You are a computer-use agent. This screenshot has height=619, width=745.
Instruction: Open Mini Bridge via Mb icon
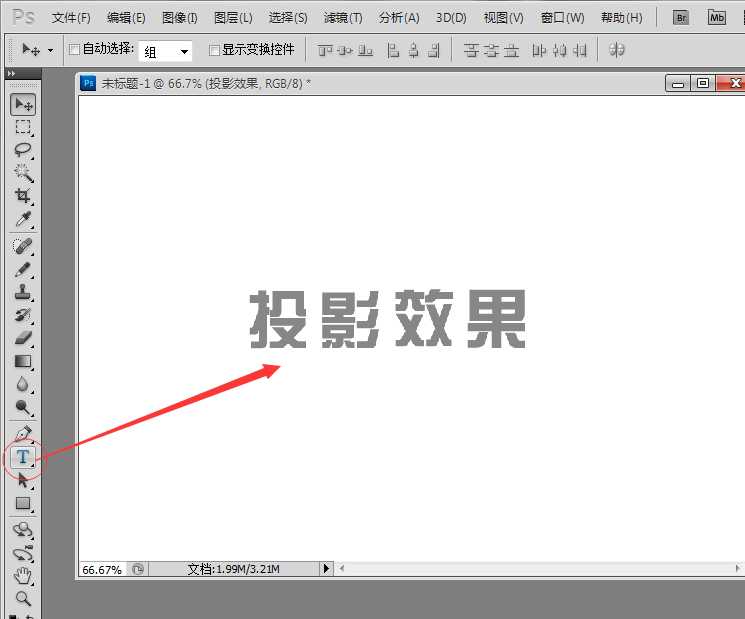coord(717,17)
